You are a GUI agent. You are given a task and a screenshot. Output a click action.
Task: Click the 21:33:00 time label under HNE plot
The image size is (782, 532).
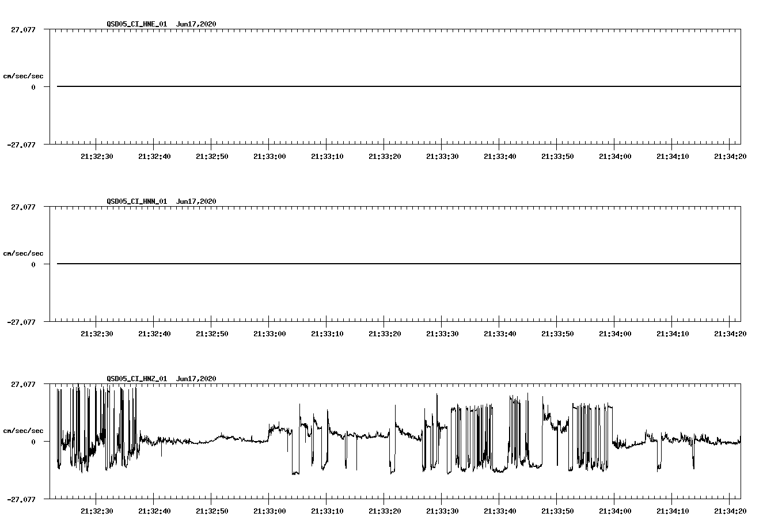click(269, 157)
